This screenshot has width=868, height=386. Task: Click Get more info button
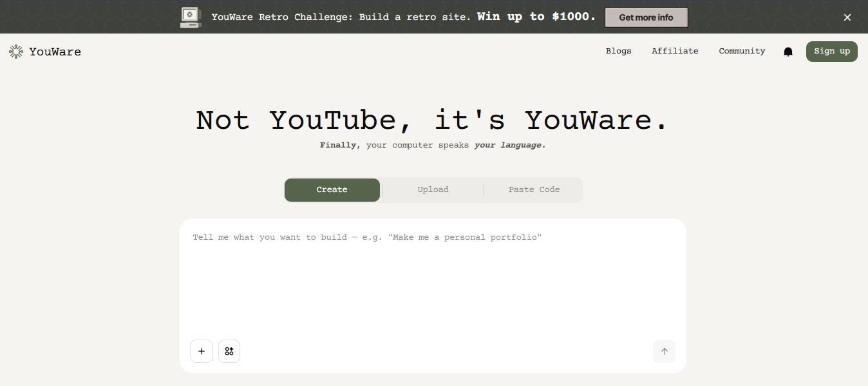click(x=646, y=17)
